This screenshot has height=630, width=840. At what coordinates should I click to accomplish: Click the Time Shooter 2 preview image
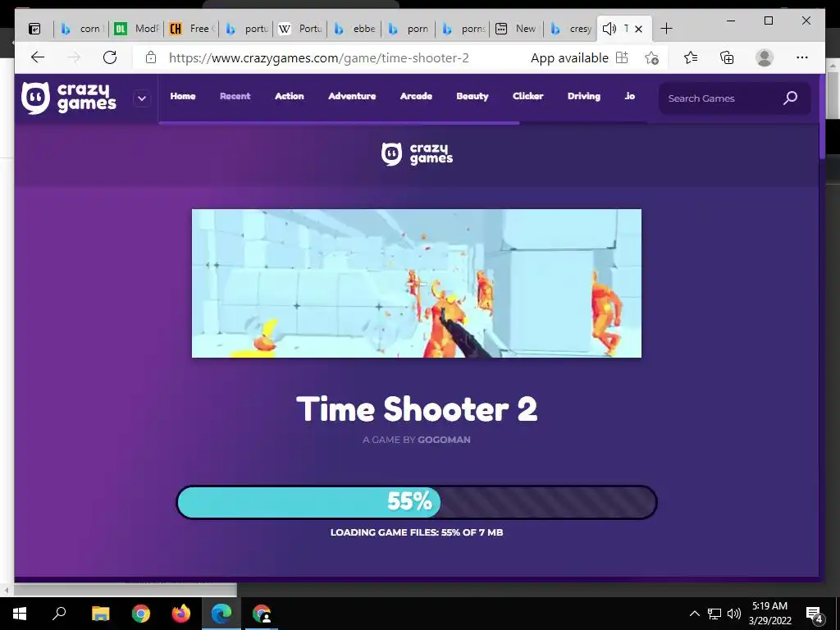pyautogui.click(x=416, y=283)
